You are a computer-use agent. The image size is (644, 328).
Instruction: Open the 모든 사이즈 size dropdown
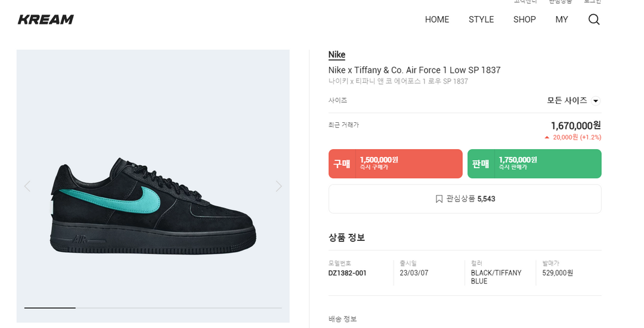tap(567, 100)
